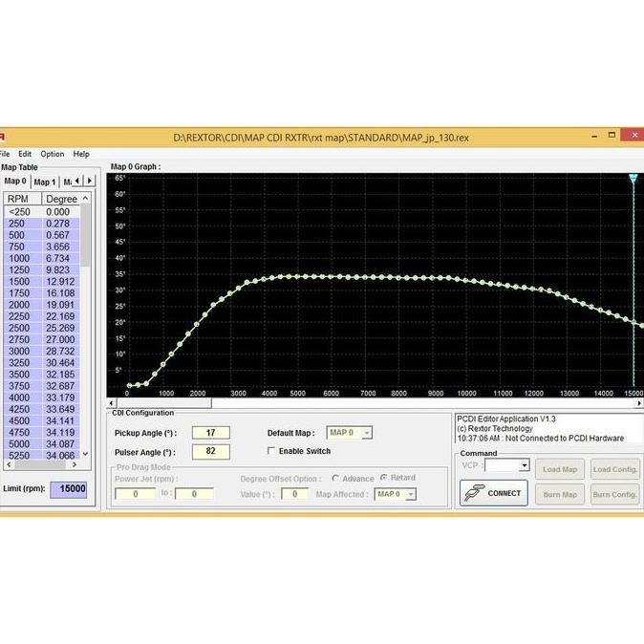Click the RPM column header
Image resolution: width=644 pixels, height=644 pixels.
23,199
